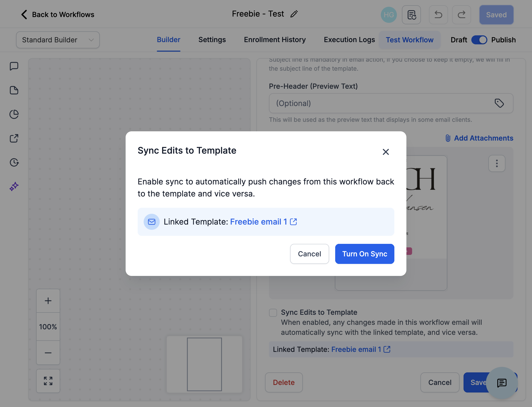Edit workflow name with pencil icon
Screen dimensions: 532x407
294,14
